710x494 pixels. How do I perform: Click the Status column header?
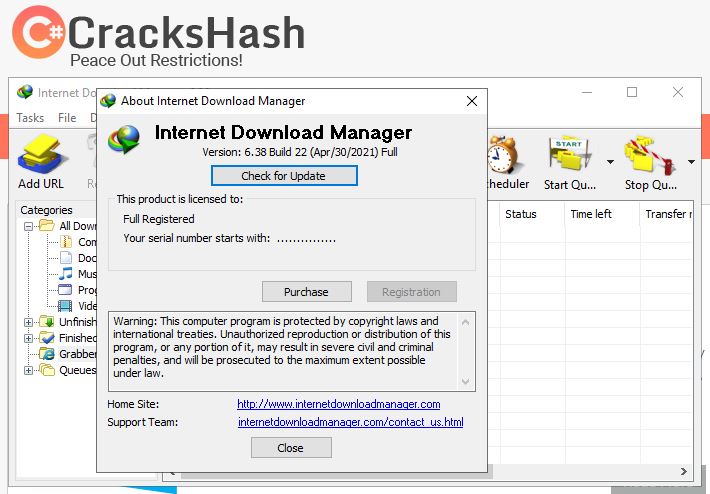(x=532, y=214)
